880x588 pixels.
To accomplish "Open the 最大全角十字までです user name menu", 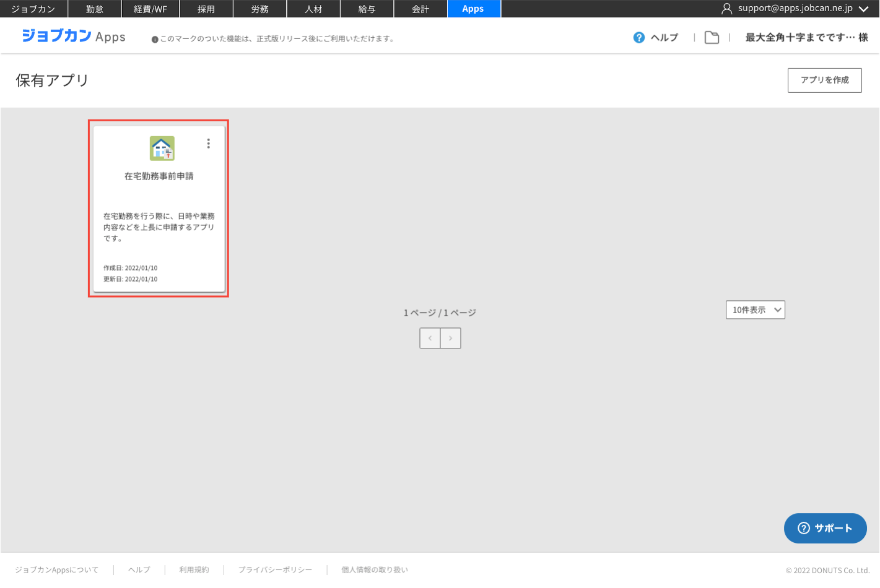I will pos(806,38).
